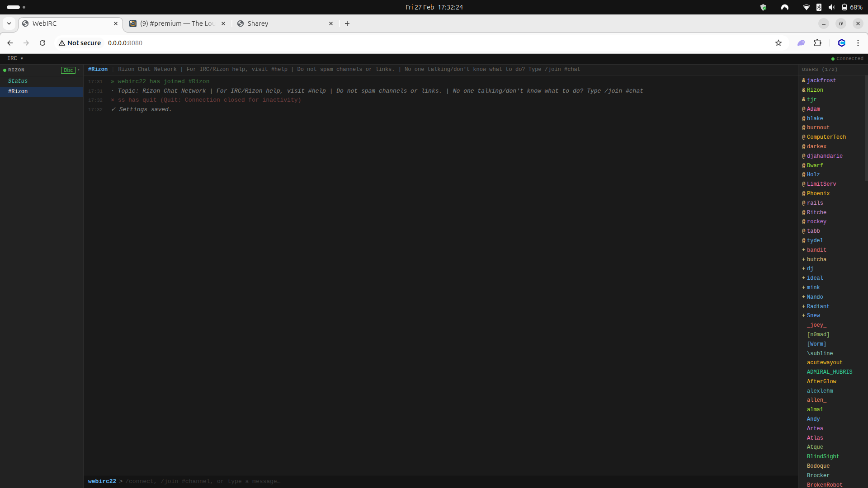Go back to previous page

click(10, 43)
